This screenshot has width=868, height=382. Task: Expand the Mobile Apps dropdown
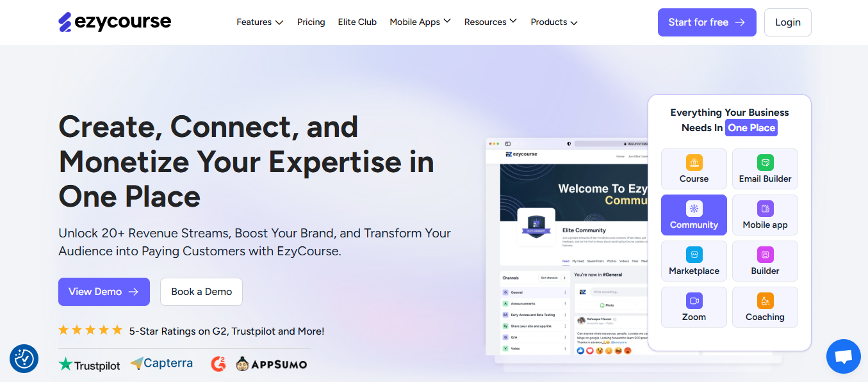420,22
